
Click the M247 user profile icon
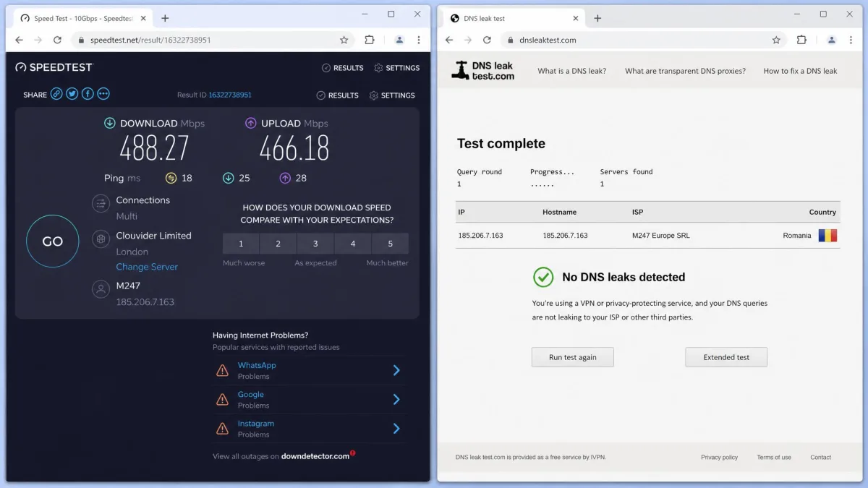click(100, 289)
